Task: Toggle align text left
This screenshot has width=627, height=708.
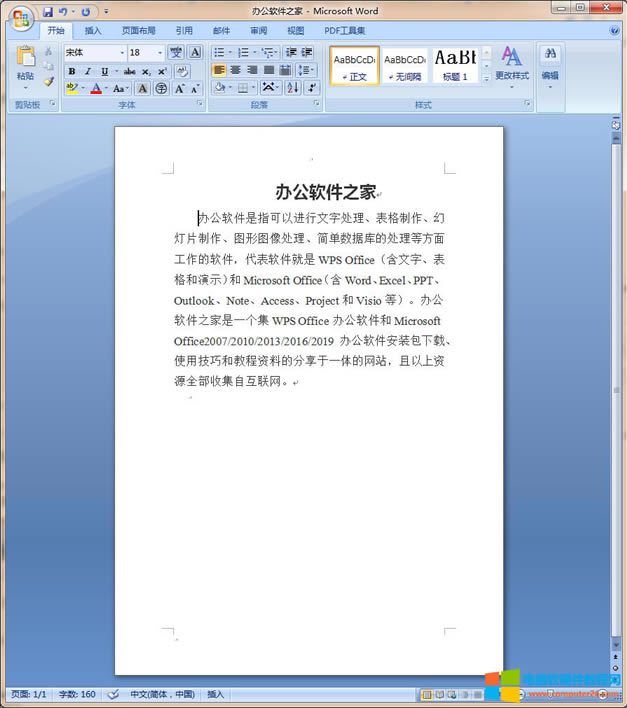Action: click(219, 70)
